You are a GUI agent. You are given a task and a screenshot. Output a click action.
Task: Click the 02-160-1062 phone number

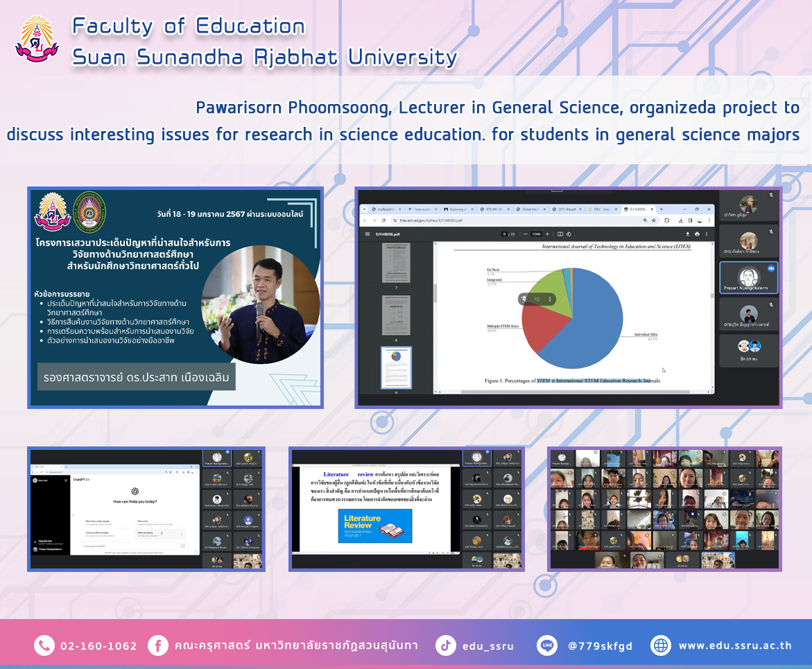pyautogui.click(x=98, y=646)
